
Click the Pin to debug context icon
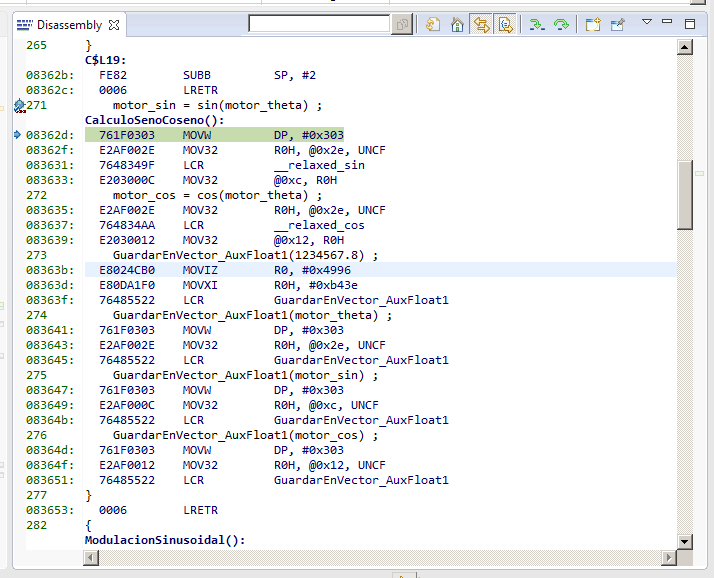tap(618, 24)
